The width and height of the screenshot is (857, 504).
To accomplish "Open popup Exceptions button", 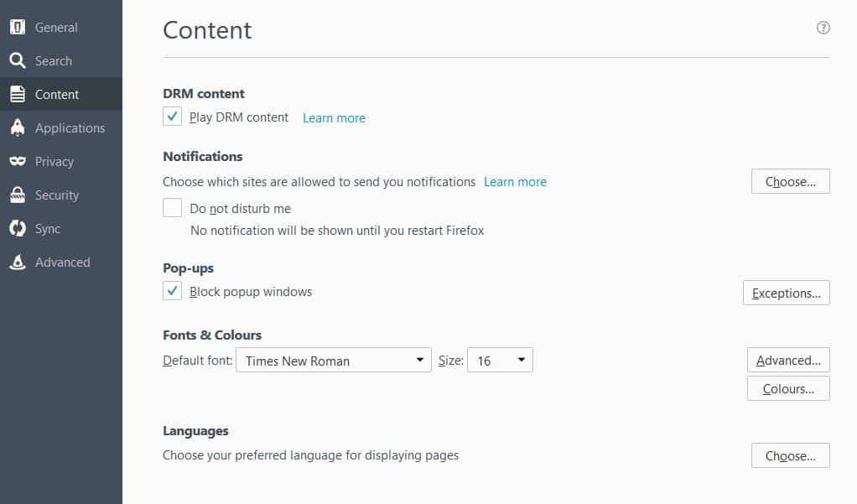I will (x=786, y=294).
